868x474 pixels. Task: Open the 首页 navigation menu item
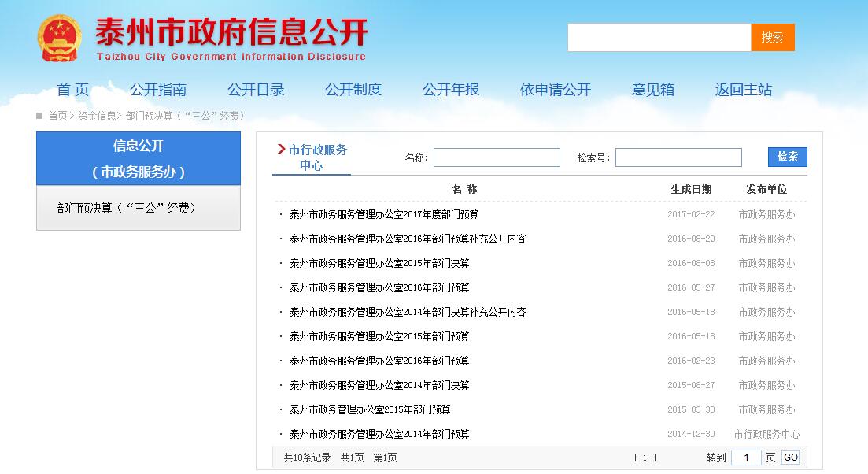[72, 90]
